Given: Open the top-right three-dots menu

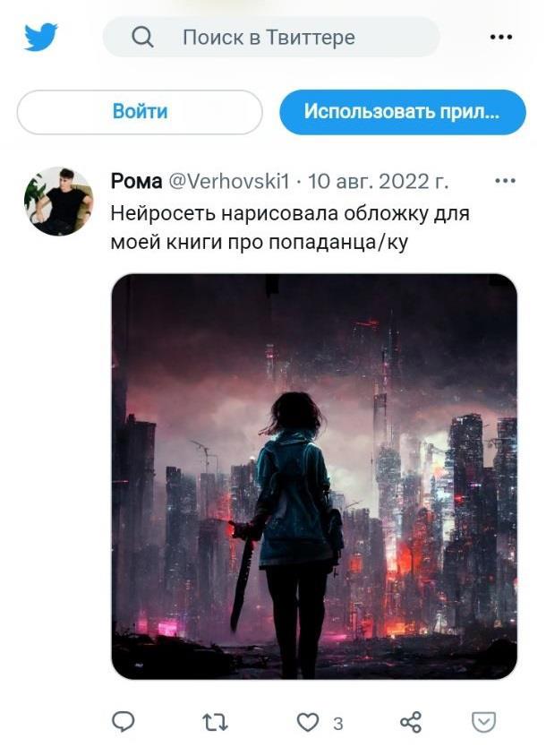Looking at the screenshot, I should coord(500,37).
